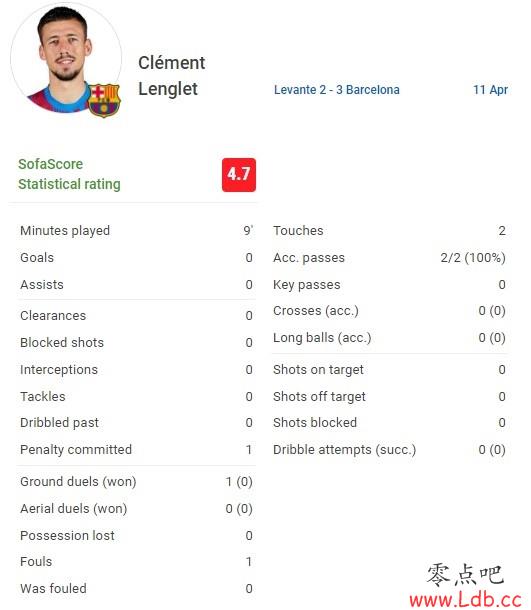Click the Fouls stat row

click(136, 562)
